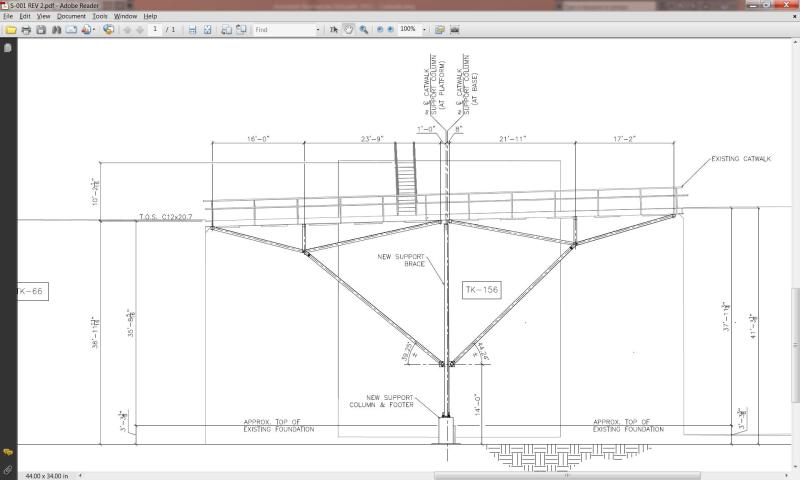
Task: Open the Find options dropdown arrow
Action: click(318, 30)
